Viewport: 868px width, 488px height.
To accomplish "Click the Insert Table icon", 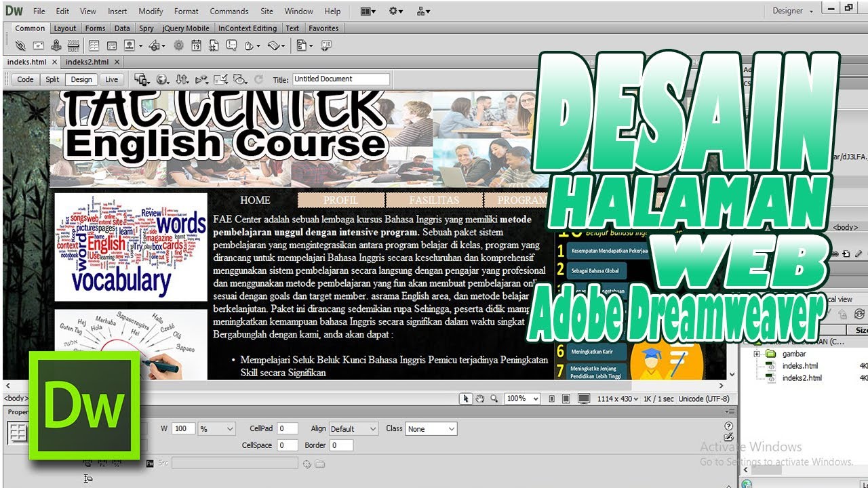I will [x=94, y=45].
